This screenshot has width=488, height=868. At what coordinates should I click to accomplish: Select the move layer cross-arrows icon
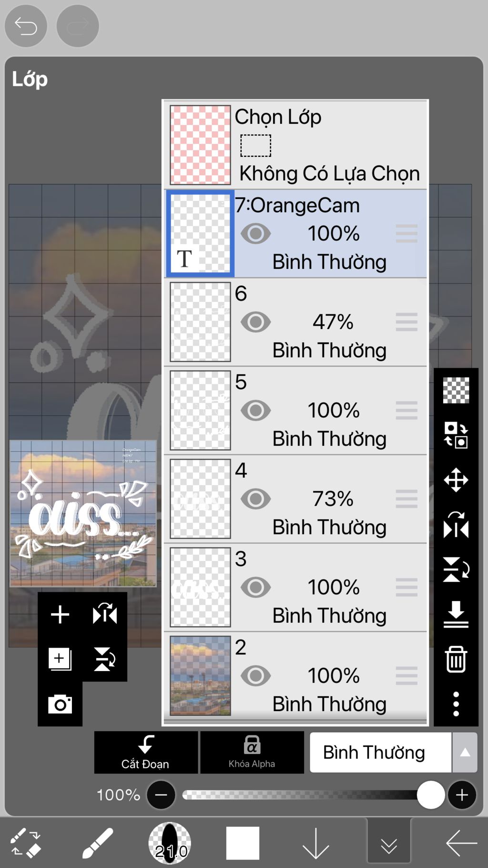point(456,480)
